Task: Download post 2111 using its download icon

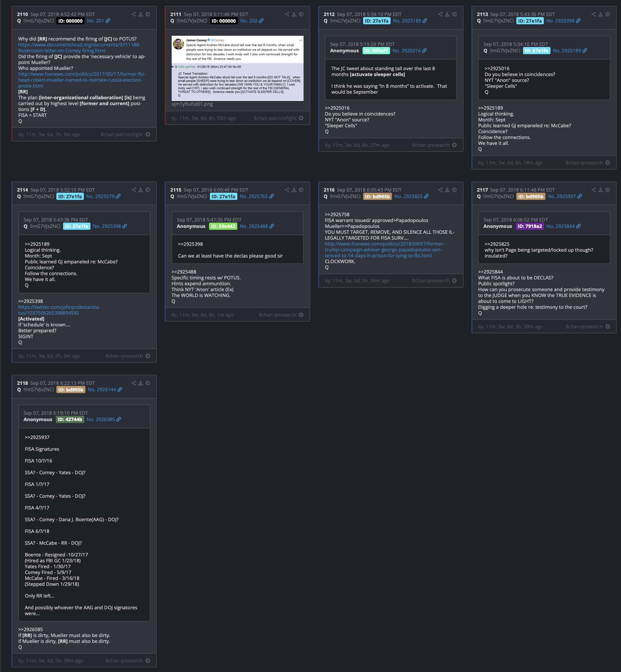Action: [x=294, y=14]
